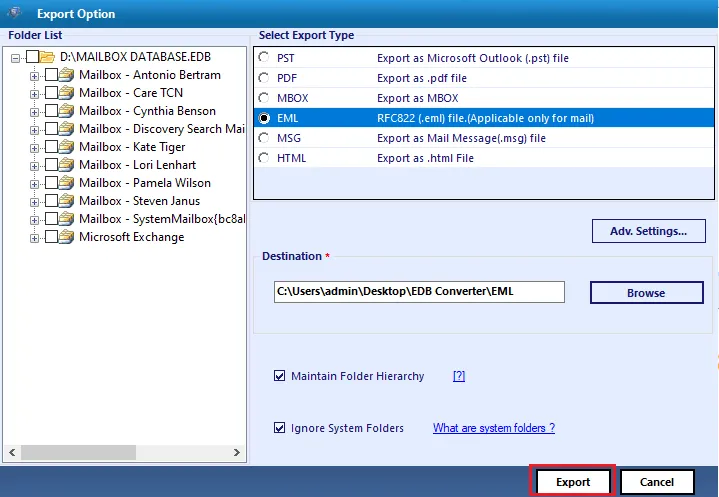This screenshot has width=719, height=497.
Task: Click 'Export as .html File' description
Action: pyautogui.click(x=426, y=158)
